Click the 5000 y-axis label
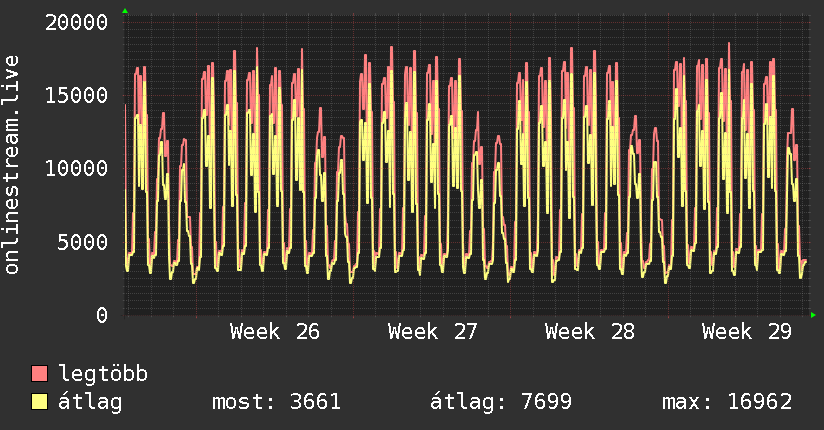 83,242
